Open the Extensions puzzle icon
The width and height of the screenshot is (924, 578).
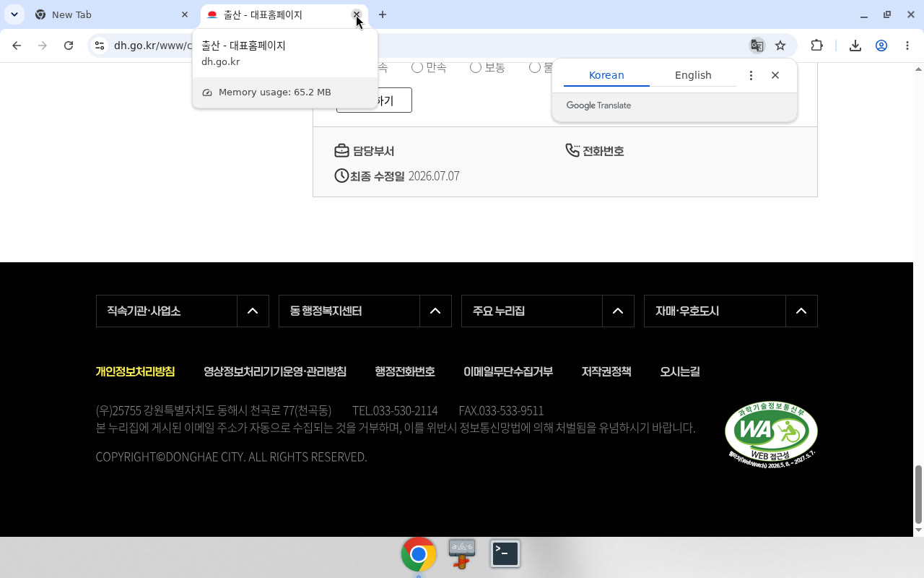[816, 46]
